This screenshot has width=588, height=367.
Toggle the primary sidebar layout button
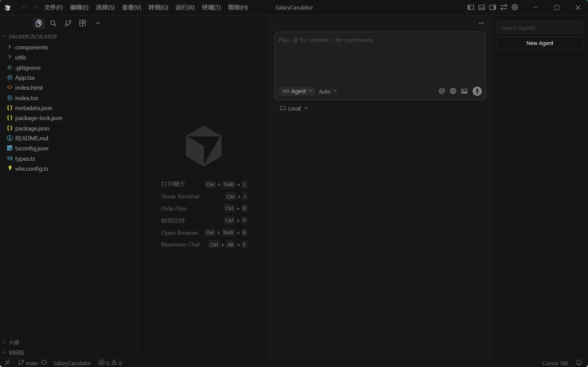pyautogui.click(x=470, y=7)
